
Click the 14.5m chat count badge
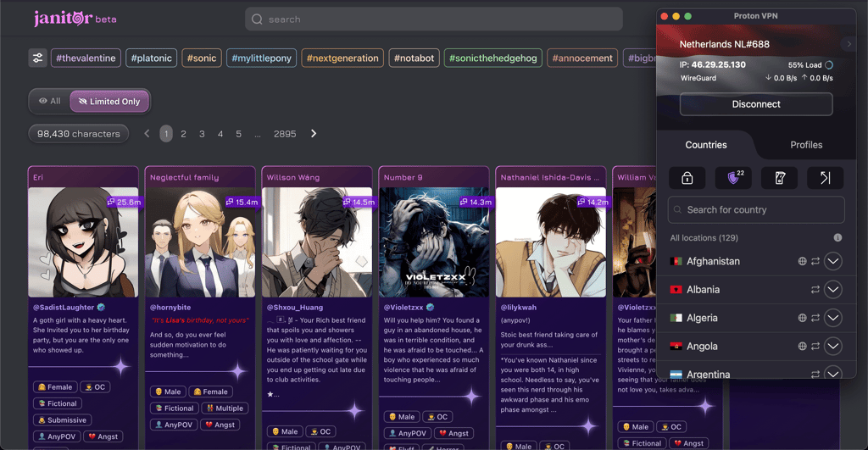click(359, 202)
